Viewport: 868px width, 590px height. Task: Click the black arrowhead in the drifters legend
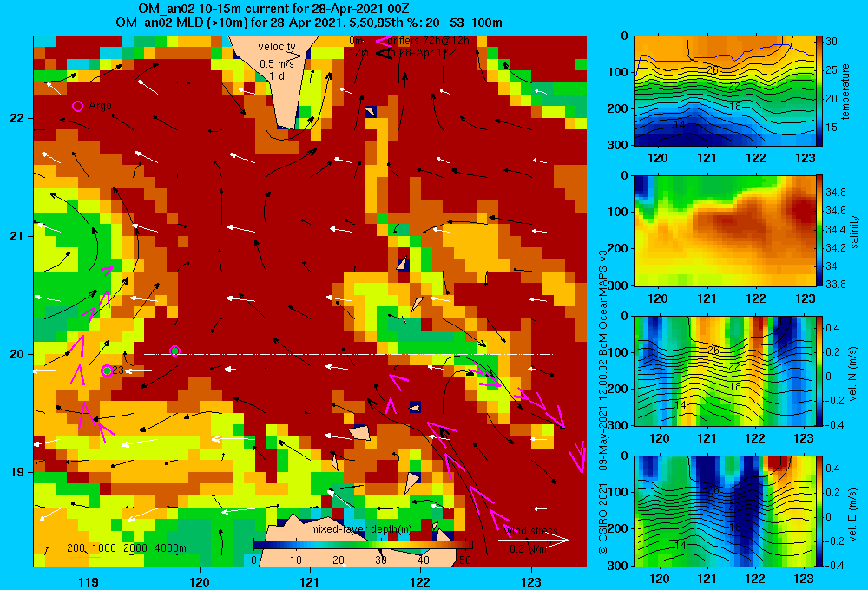click(385, 53)
